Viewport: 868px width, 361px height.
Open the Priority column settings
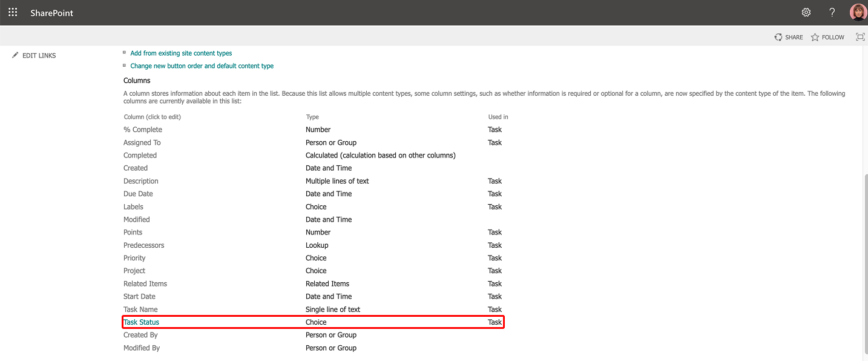tap(134, 258)
